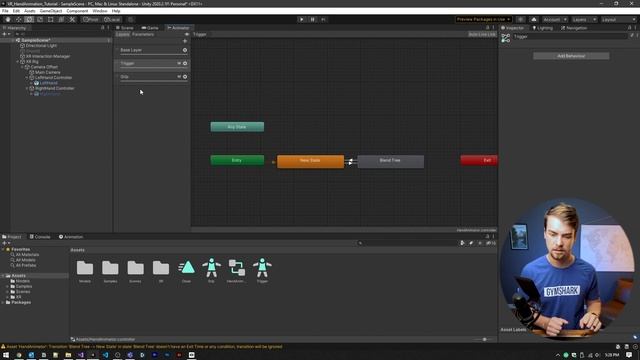The width and height of the screenshot is (640, 360).
Task: Add a new animator layer
Action: (x=185, y=41)
